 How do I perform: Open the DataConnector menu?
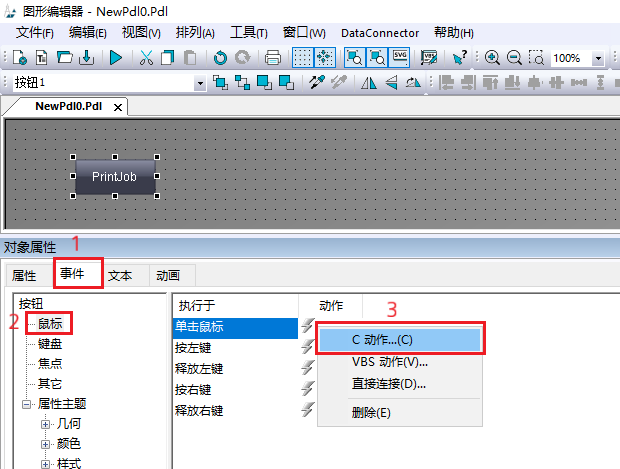[x=380, y=33]
